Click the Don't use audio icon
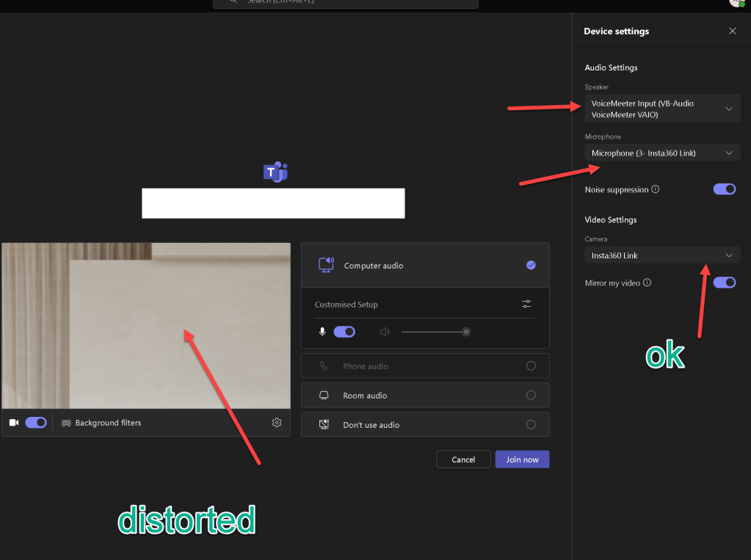 tap(324, 424)
